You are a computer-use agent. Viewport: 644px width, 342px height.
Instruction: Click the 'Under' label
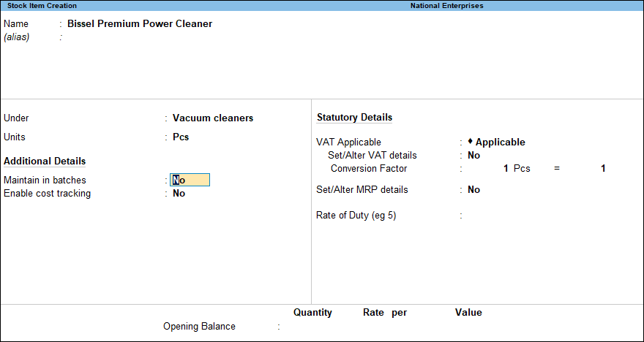click(16, 118)
